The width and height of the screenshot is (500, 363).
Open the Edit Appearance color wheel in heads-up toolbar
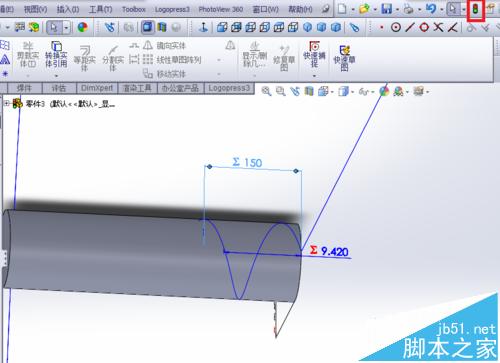click(x=384, y=91)
